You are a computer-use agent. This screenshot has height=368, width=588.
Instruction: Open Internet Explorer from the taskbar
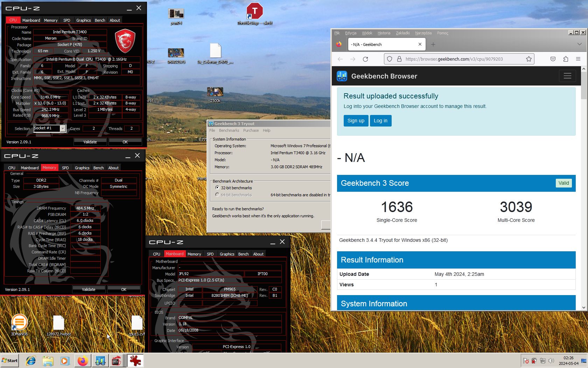(31, 361)
